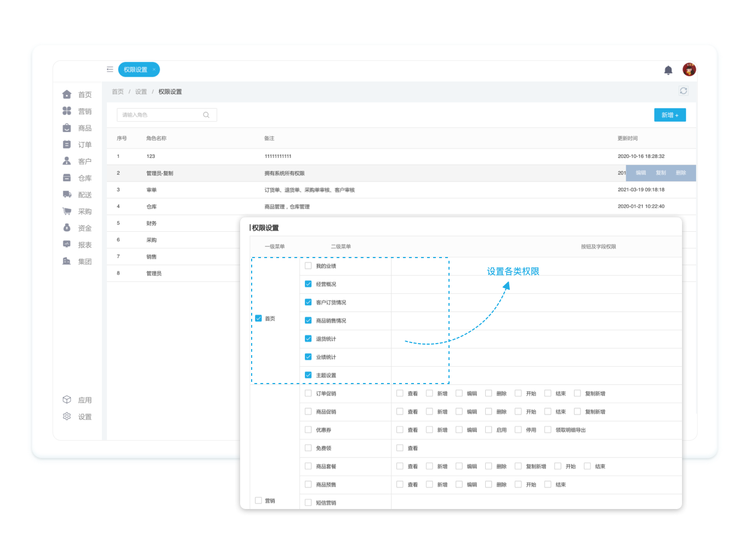Click 首页 in the breadcrumb
The width and height of the screenshot is (750, 560).
(118, 92)
